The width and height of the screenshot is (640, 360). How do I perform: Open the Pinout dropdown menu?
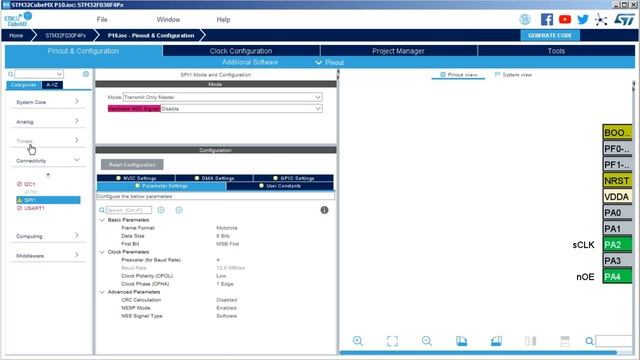click(x=330, y=62)
